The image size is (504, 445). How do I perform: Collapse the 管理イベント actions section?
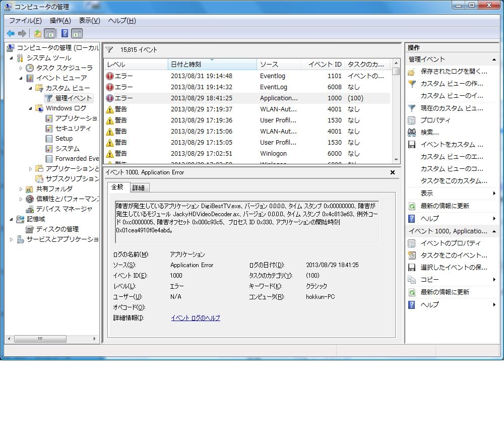[x=494, y=59]
